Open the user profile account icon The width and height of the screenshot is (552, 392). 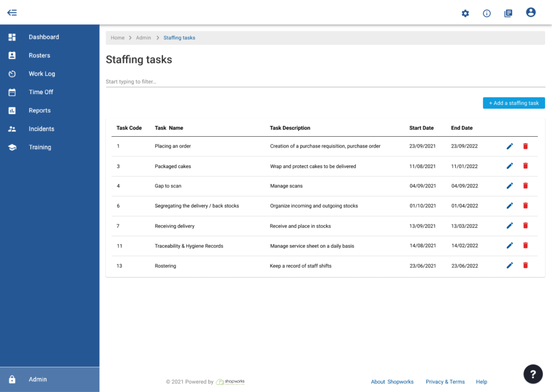(530, 12)
